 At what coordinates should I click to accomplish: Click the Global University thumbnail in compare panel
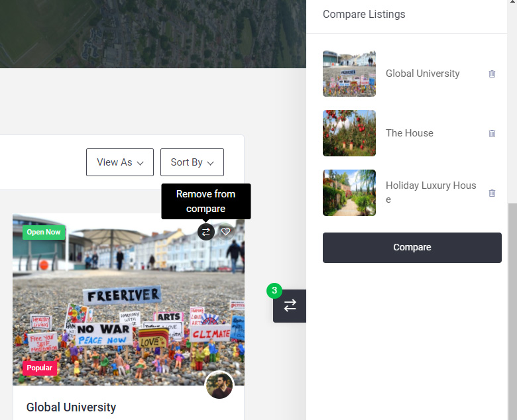pyautogui.click(x=349, y=74)
